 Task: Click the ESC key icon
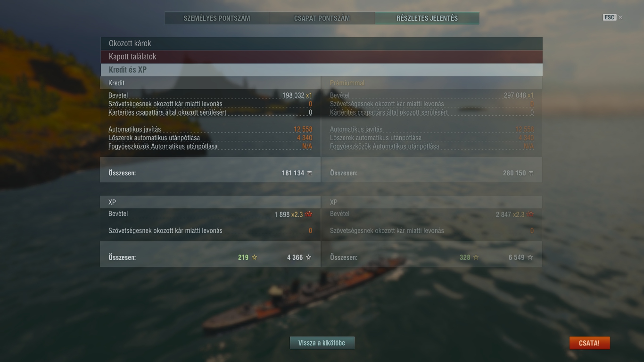coord(610,17)
